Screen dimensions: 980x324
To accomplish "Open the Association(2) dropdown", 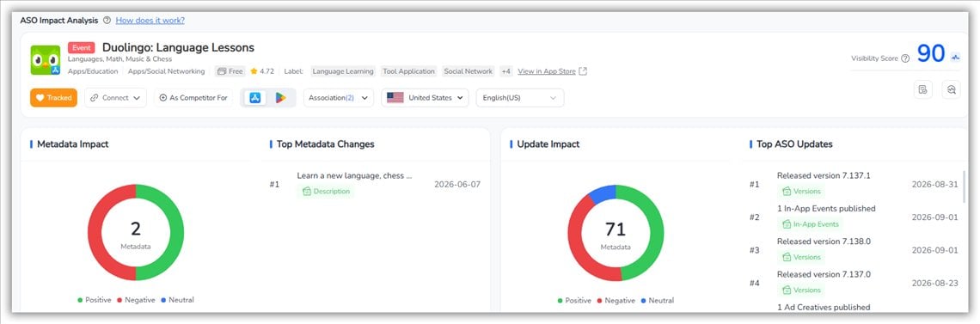I will coord(339,98).
